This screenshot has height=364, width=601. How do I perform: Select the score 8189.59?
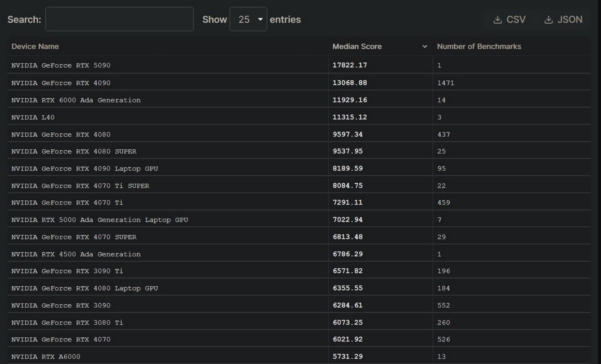point(348,168)
